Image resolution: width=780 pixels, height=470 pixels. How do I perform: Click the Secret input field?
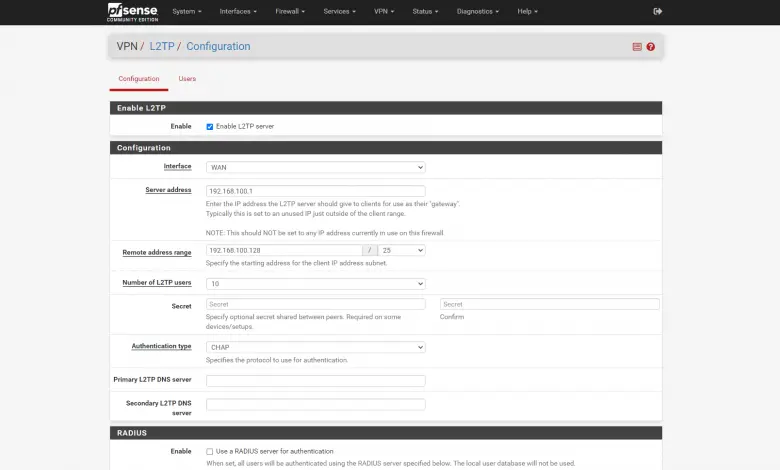315,304
